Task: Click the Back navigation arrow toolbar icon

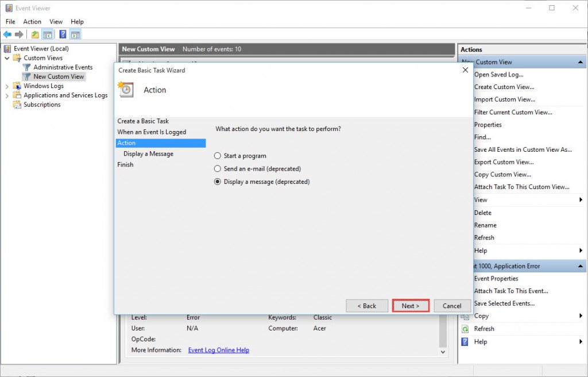Action: (7, 34)
